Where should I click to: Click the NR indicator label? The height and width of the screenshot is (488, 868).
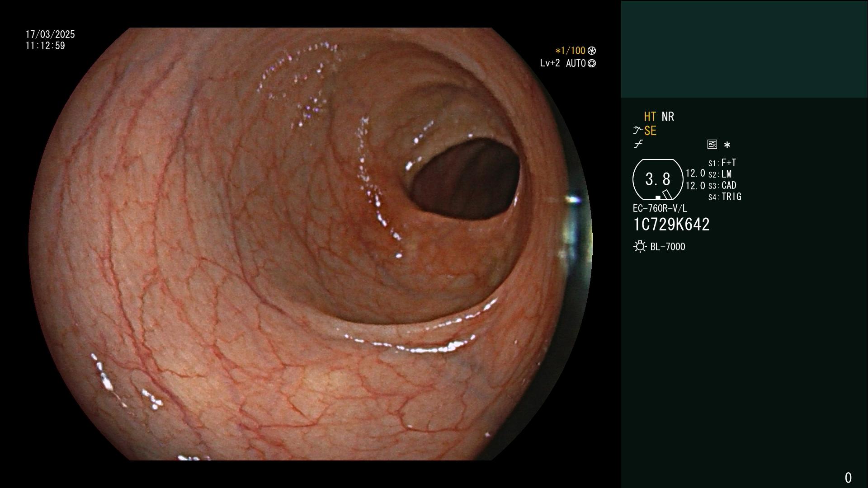668,117
